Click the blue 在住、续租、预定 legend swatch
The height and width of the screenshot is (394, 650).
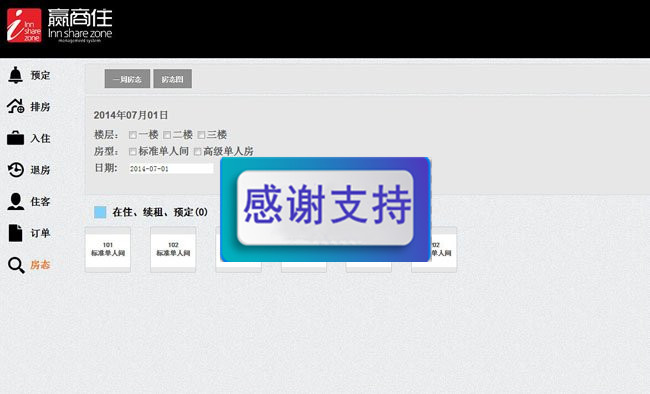[x=100, y=212]
